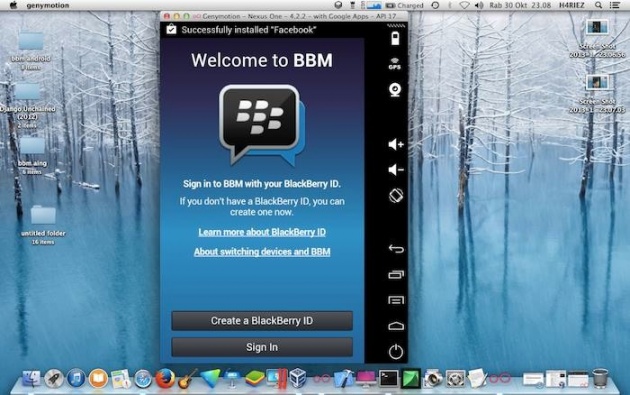
Task: Click the volume icon in menu bar
Action: 479,5
